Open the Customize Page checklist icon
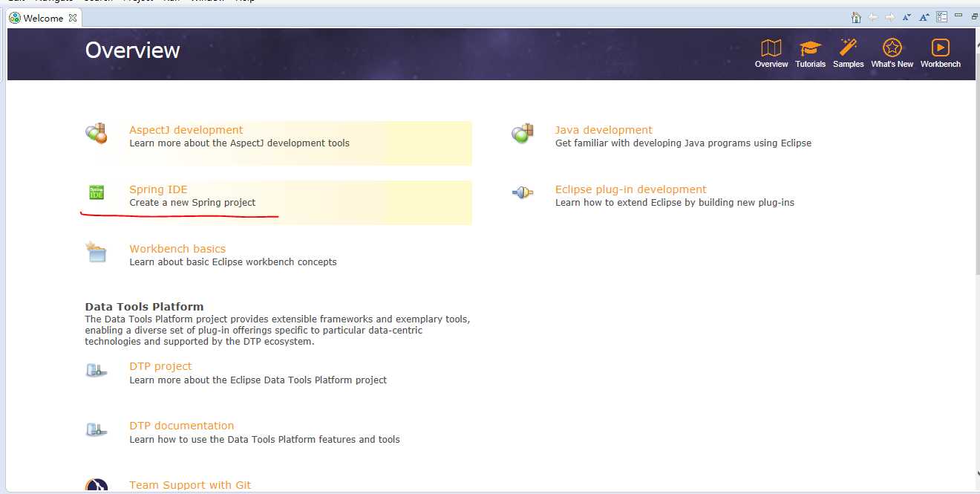This screenshot has height=494, width=980. pos(941,17)
